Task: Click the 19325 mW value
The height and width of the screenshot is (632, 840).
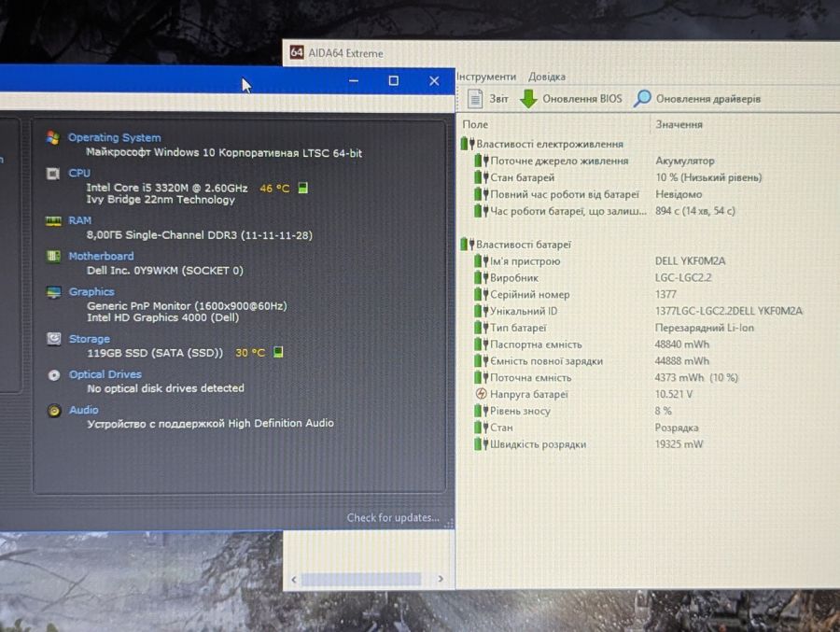Action: click(679, 443)
